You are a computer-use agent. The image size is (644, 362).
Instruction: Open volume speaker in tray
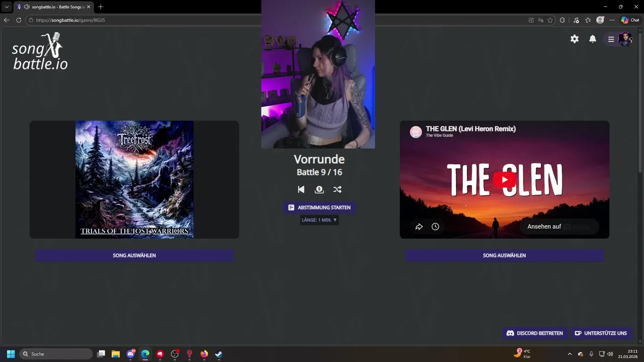tap(610, 354)
